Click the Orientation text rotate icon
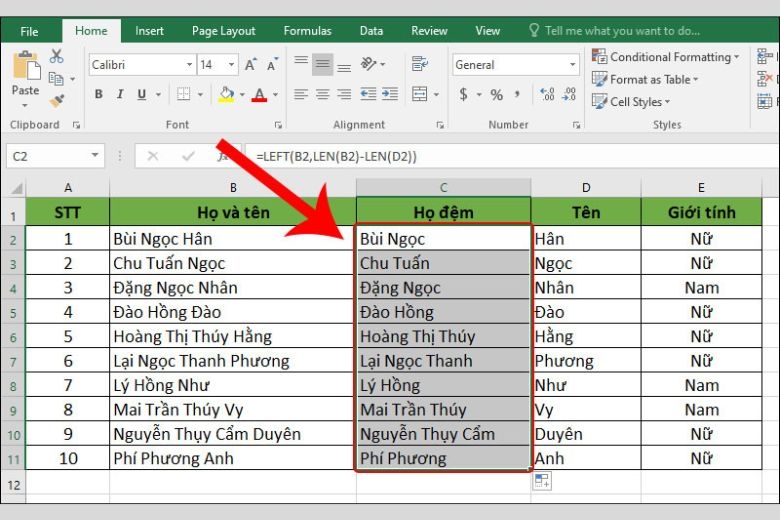This screenshot has height=520, width=780. (369, 64)
